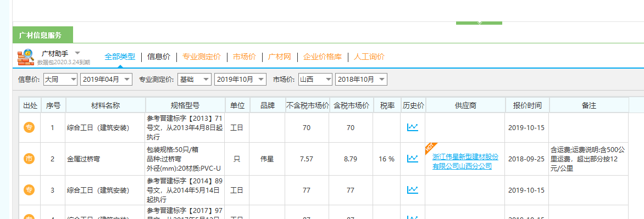Open history price chart for 金属过桥弯
Screen dimensions: 644x219
[412, 159]
